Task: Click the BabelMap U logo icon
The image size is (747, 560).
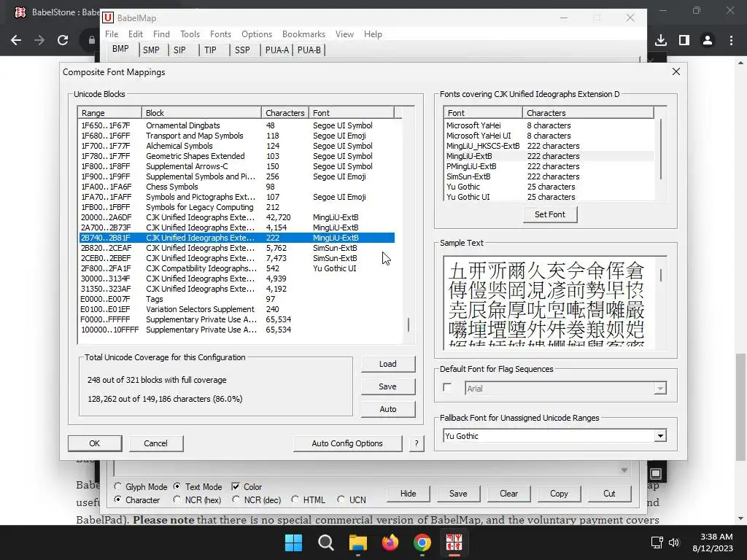Action: [108, 18]
